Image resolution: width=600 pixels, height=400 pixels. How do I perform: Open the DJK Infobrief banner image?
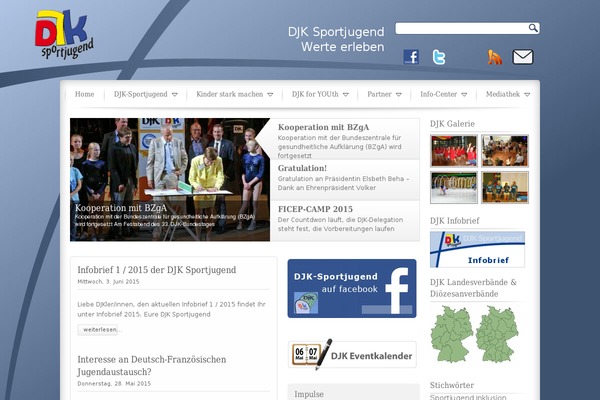[477, 249]
